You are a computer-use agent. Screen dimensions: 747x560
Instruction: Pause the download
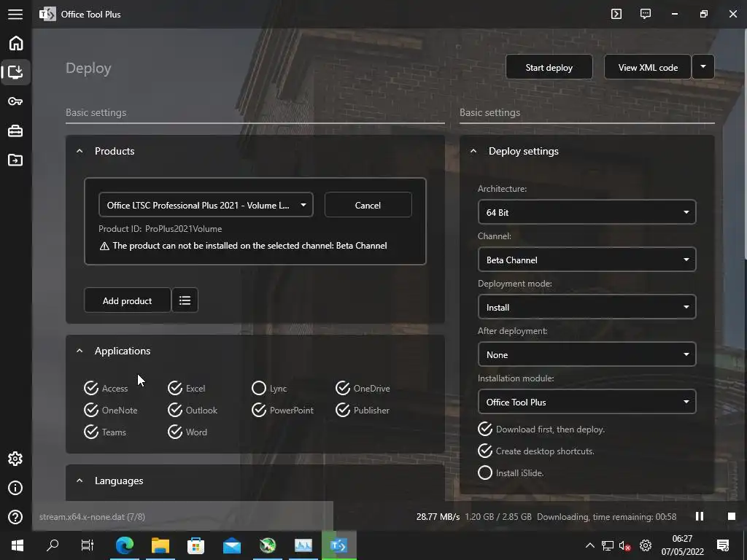(x=700, y=516)
